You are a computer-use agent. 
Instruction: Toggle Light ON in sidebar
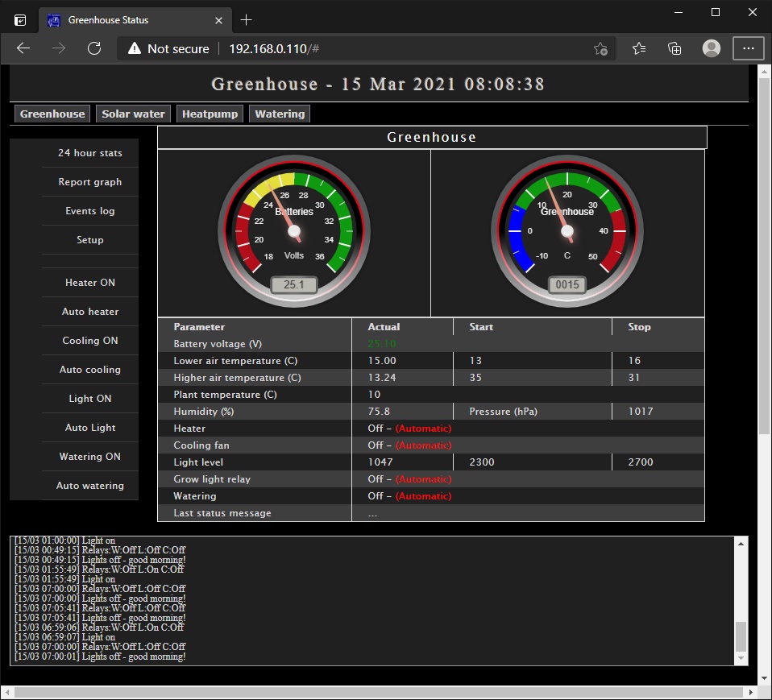pos(90,399)
